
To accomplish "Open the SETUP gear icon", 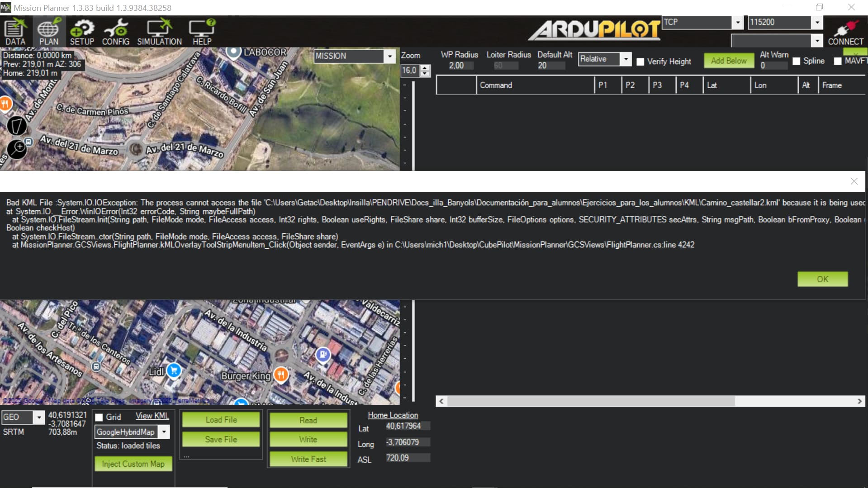I will [82, 32].
